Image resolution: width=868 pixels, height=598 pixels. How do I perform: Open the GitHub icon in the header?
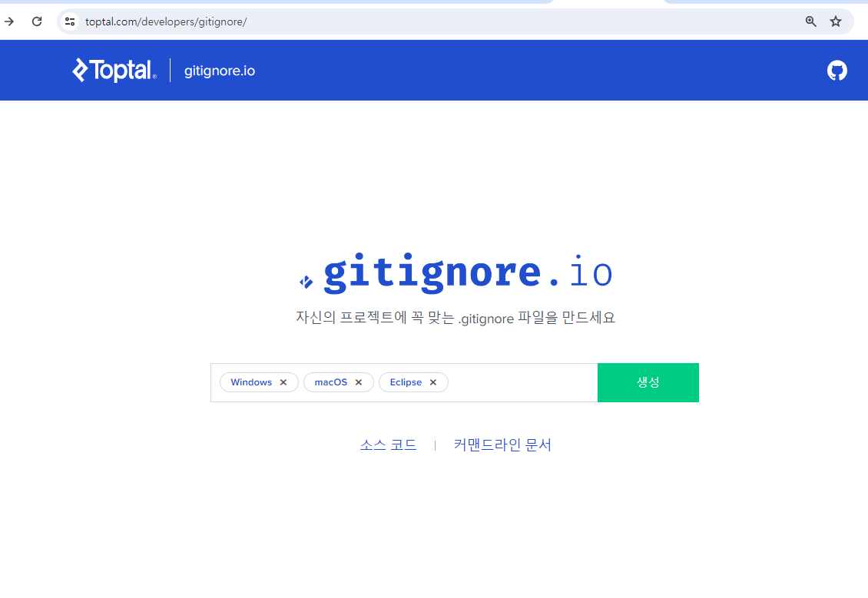coord(837,71)
